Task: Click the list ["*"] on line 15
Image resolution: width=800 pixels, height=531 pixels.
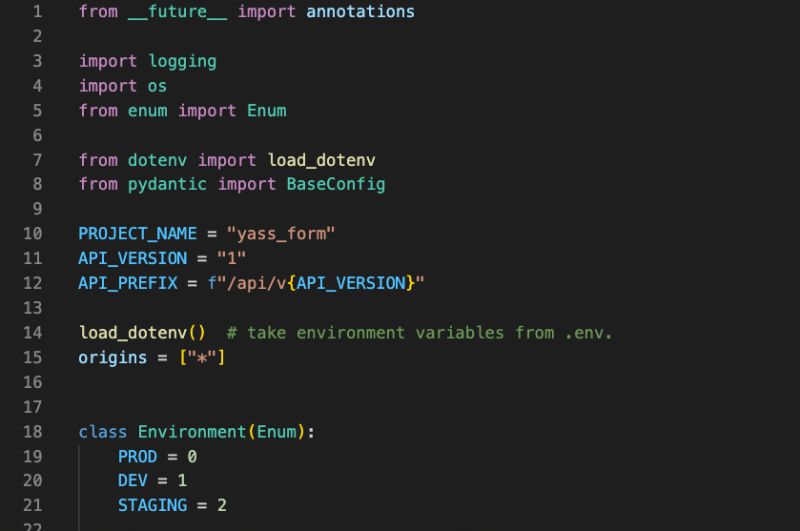Action: 202,358
